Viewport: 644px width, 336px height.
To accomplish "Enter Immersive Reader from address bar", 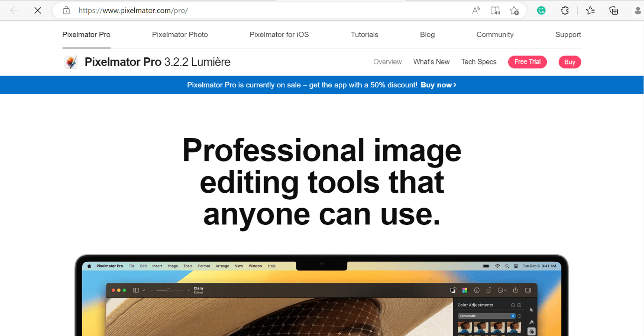I will point(495,10).
